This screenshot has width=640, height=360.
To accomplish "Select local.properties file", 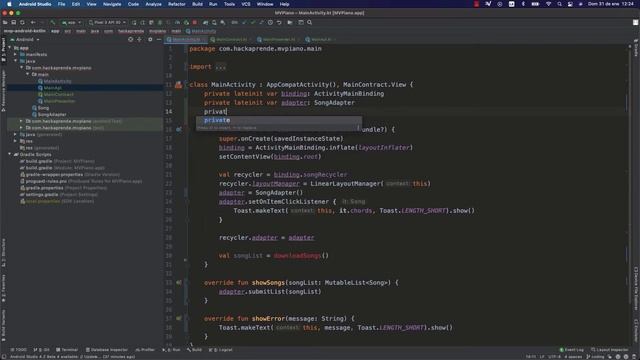I will coord(57,201).
